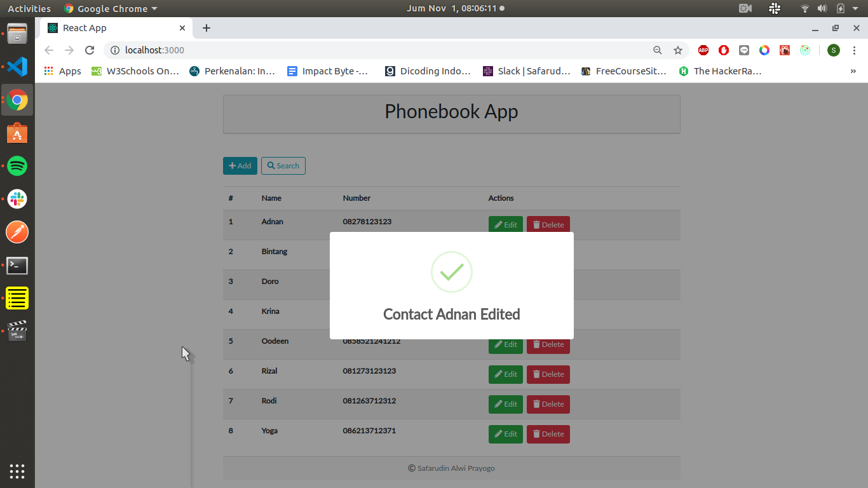Open the Terminal from the dock
Viewport: 868px width, 488px height.
(x=17, y=265)
